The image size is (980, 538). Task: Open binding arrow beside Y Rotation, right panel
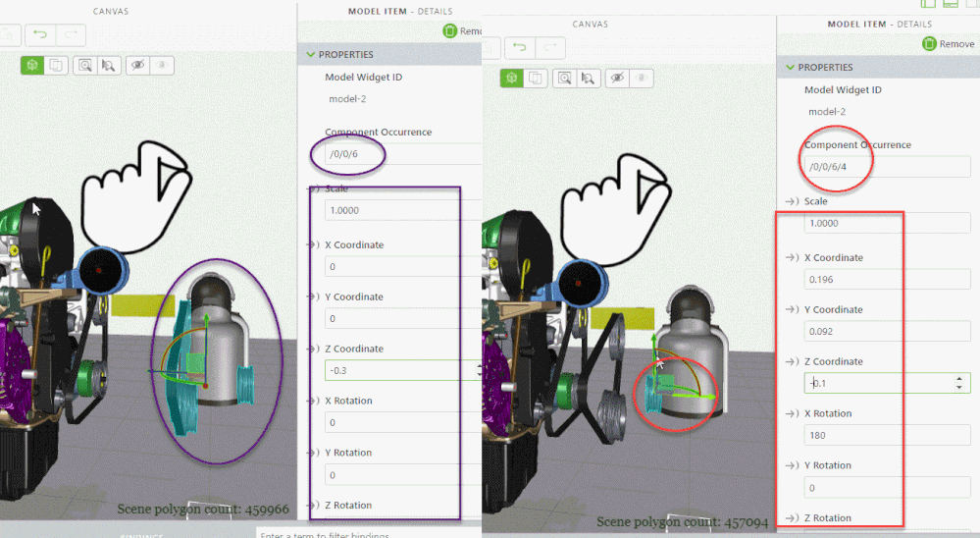(793, 464)
